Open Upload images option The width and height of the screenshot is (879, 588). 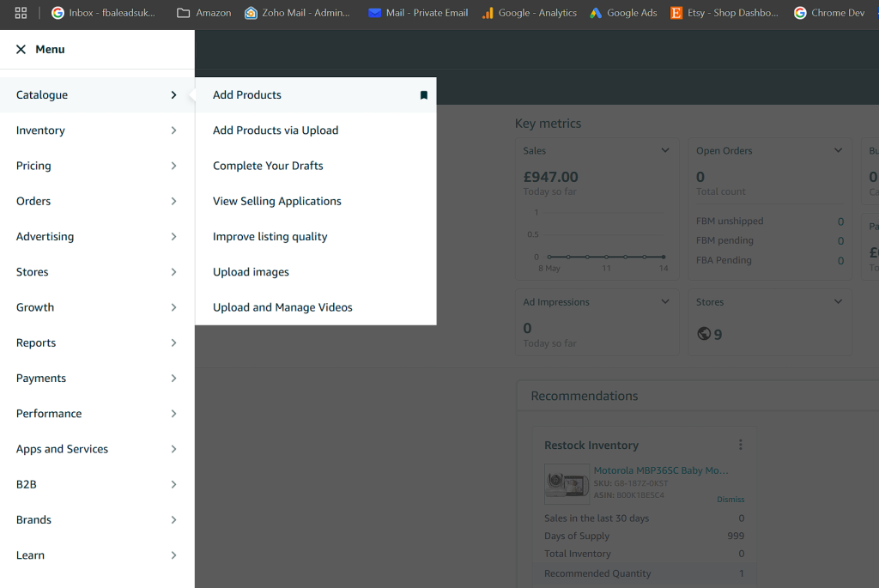click(252, 272)
